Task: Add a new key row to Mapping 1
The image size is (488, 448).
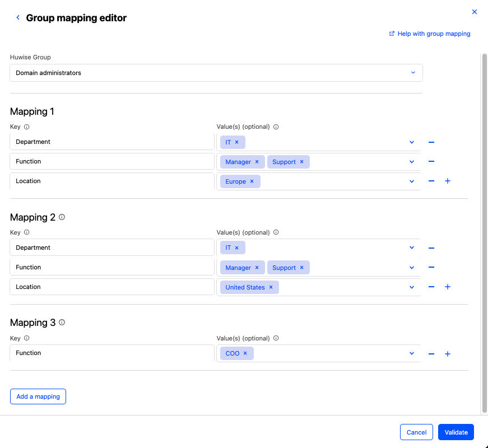Action: [448, 181]
